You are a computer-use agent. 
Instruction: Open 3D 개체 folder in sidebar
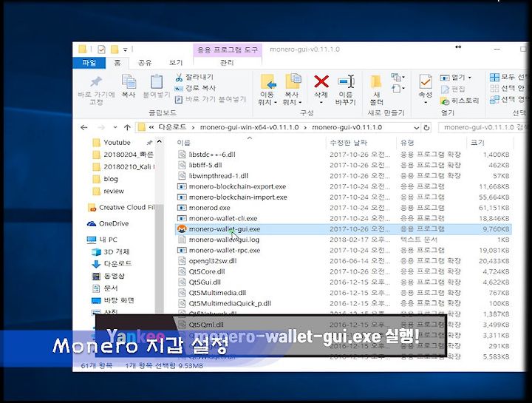point(117,252)
